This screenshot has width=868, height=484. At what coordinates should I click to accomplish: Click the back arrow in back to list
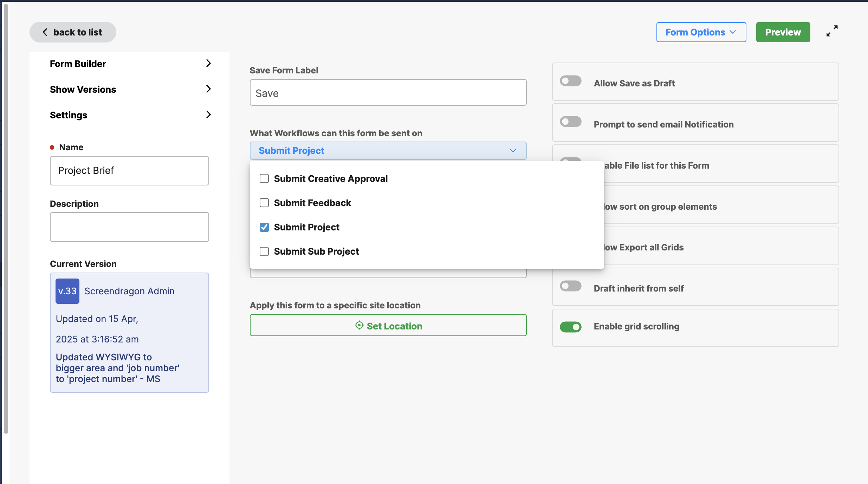pyautogui.click(x=45, y=32)
